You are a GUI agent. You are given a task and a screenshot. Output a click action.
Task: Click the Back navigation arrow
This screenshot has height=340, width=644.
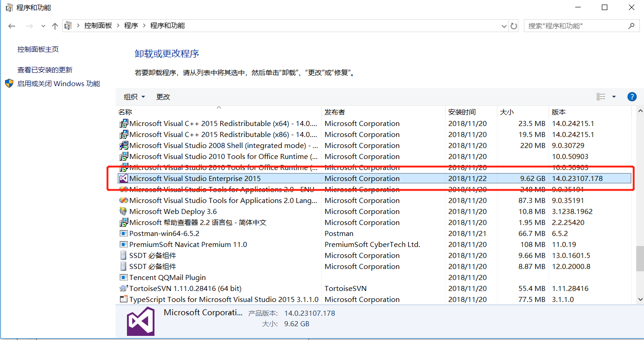click(12, 26)
